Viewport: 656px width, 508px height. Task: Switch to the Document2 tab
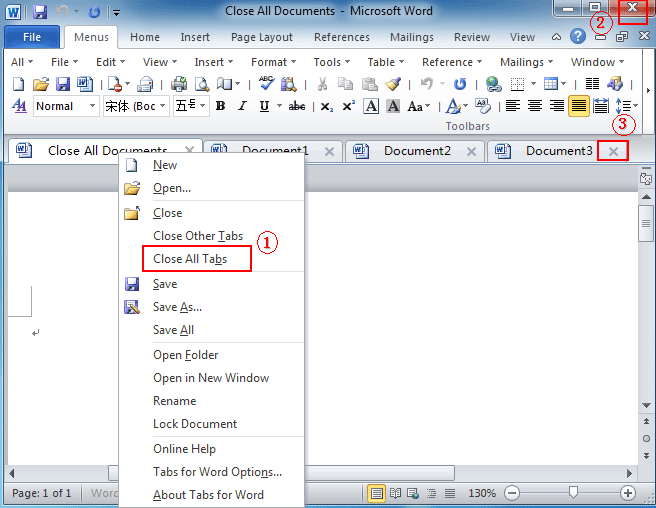point(417,151)
